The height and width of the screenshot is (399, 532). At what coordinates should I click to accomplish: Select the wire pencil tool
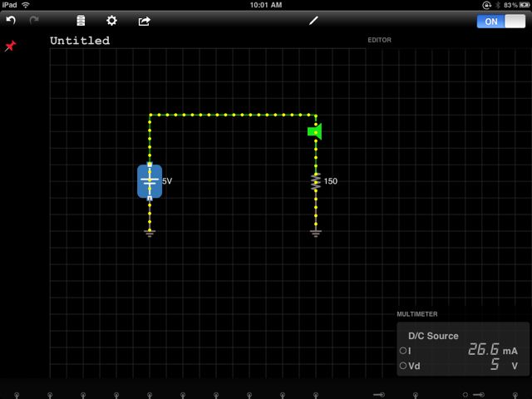coord(313,21)
